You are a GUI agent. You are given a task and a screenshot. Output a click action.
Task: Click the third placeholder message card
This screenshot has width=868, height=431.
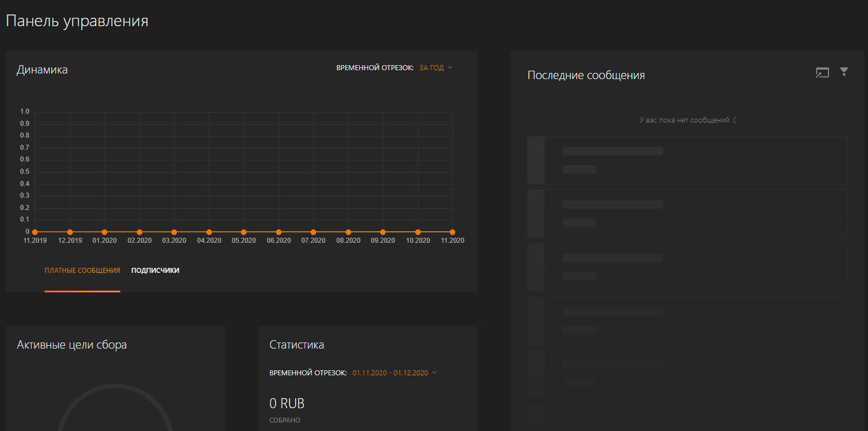[687, 267]
